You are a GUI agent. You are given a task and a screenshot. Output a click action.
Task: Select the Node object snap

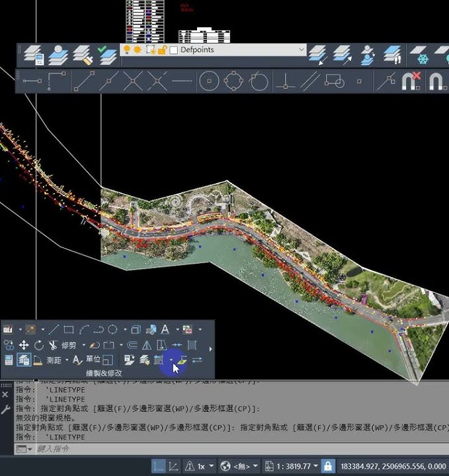click(x=359, y=81)
